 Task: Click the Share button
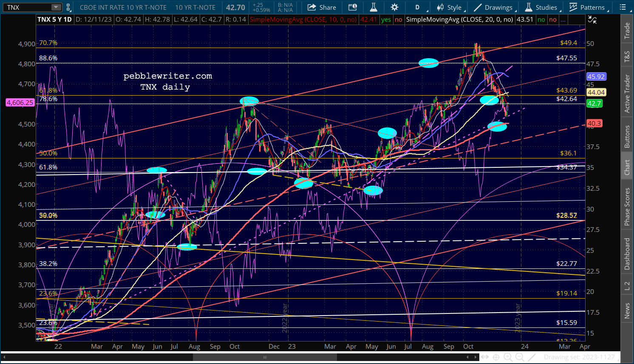coord(322,7)
